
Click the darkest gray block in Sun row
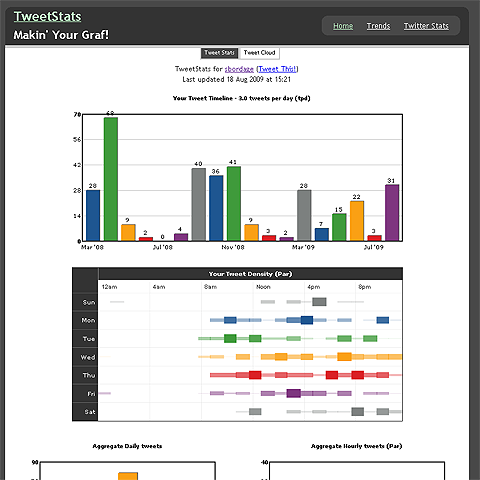(x=319, y=302)
